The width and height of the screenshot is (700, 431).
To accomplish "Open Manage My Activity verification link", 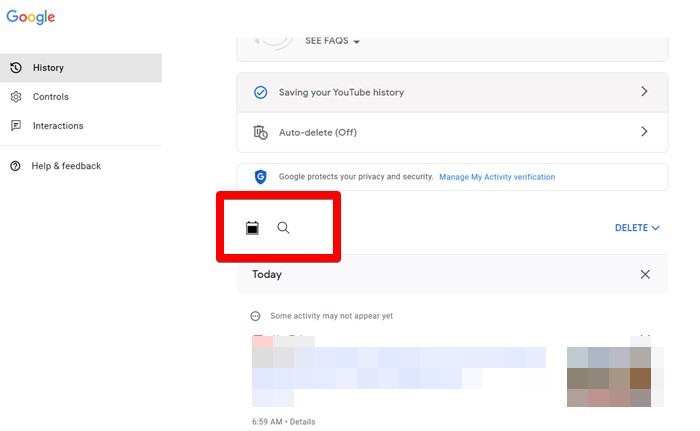I will [x=497, y=177].
